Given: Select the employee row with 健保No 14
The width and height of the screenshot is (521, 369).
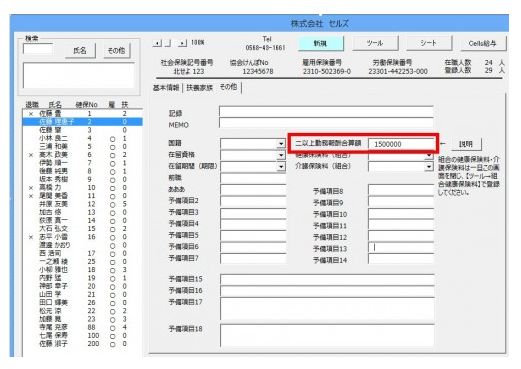Looking at the screenshot, I should [x=83, y=220].
